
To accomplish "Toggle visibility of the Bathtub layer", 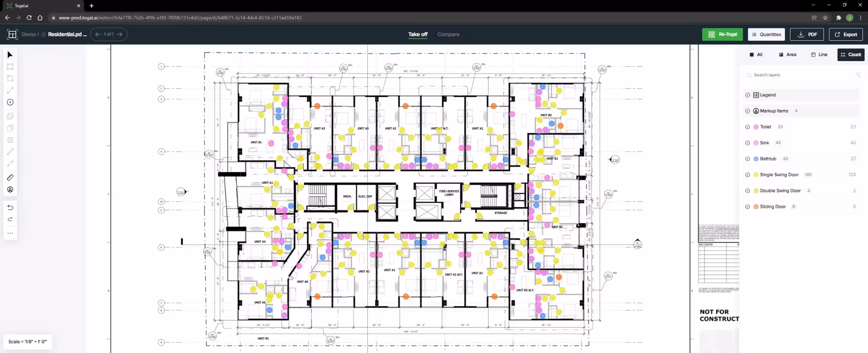I will point(748,159).
